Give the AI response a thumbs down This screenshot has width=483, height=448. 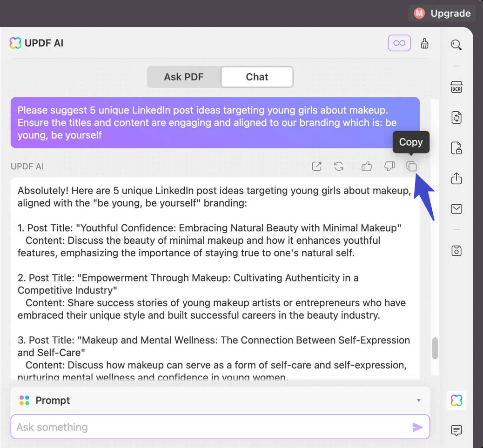[x=389, y=166]
